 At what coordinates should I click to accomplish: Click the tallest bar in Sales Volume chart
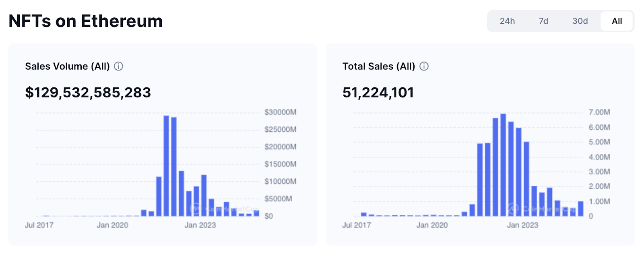(x=166, y=166)
